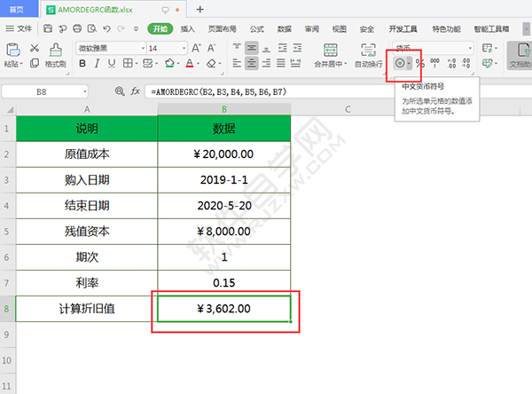The image size is (532, 394).
Task: Undo the last action
Action: tap(106, 29)
